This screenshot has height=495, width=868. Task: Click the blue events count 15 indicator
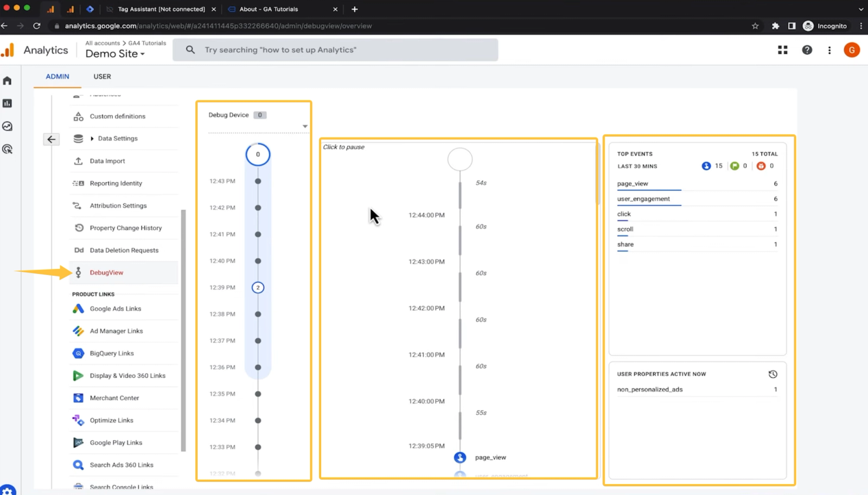point(712,166)
